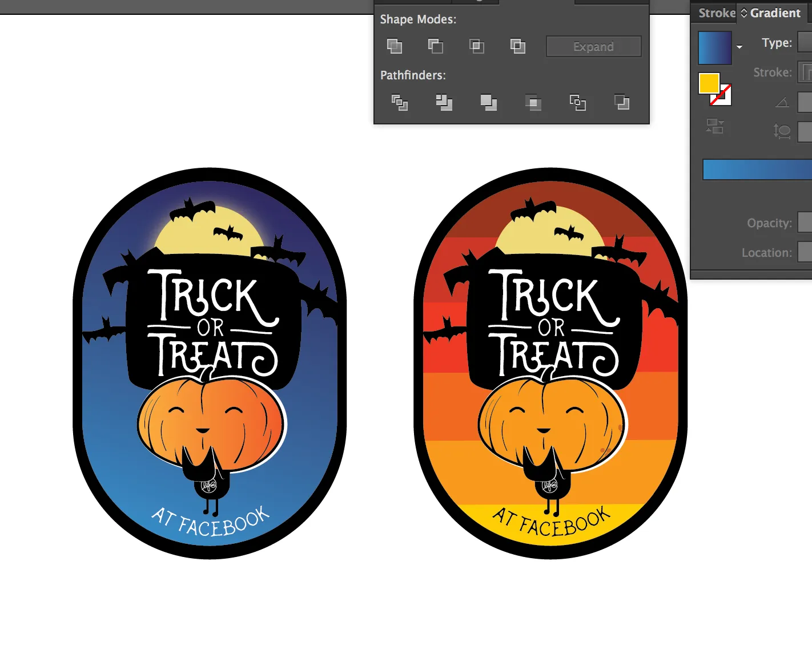Click the Unite shape mode icon
Screen dimensions: 812x654
tap(395, 46)
